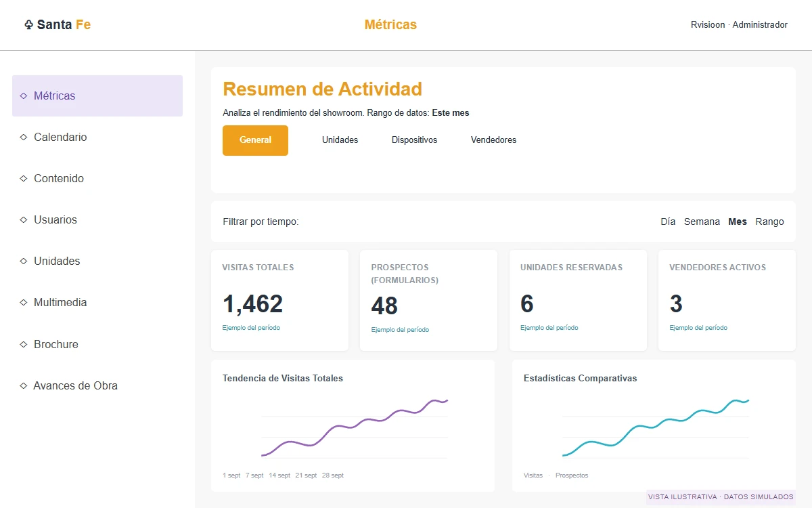This screenshot has height=508, width=812.
Task: Click 'Ejemplo del período' under Vendedores Activos
Action: tap(698, 328)
